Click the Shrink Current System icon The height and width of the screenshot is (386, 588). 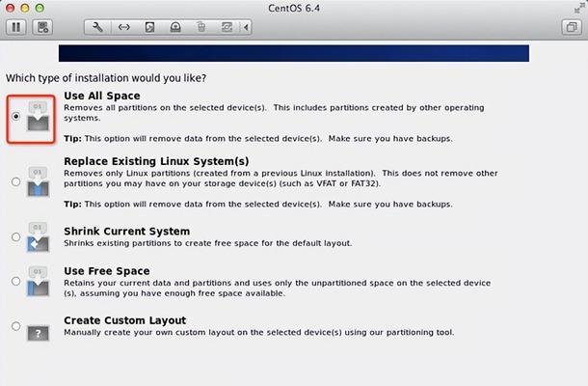38,237
